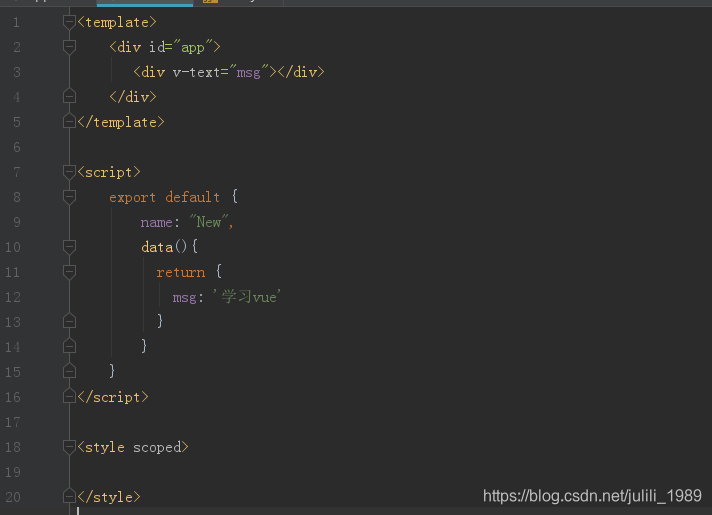This screenshot has width=712, height=515.
Task: Click the </style> closing tag text
Action: click(109, 497)
